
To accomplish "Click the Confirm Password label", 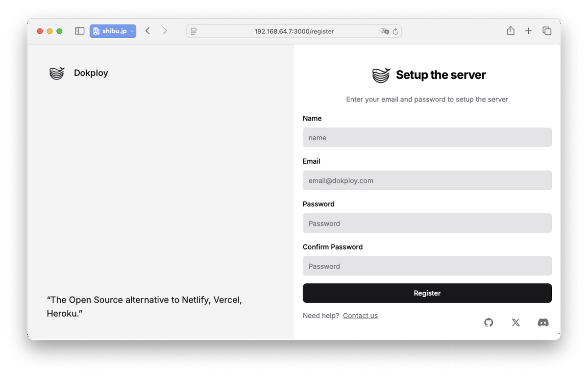I will click(x=333, y=247).
